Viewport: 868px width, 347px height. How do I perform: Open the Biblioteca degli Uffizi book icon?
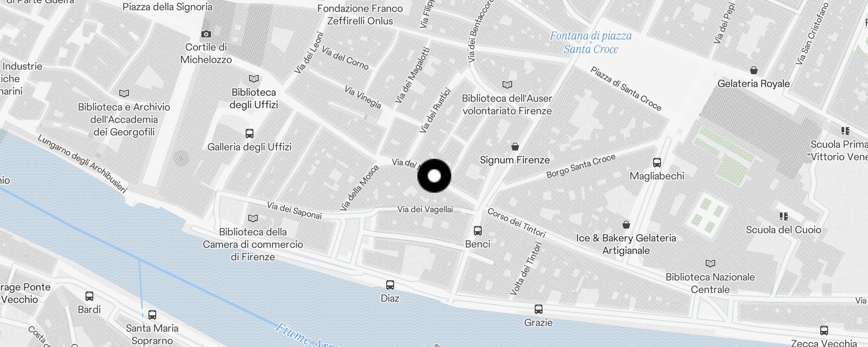(x=254, y=79)
